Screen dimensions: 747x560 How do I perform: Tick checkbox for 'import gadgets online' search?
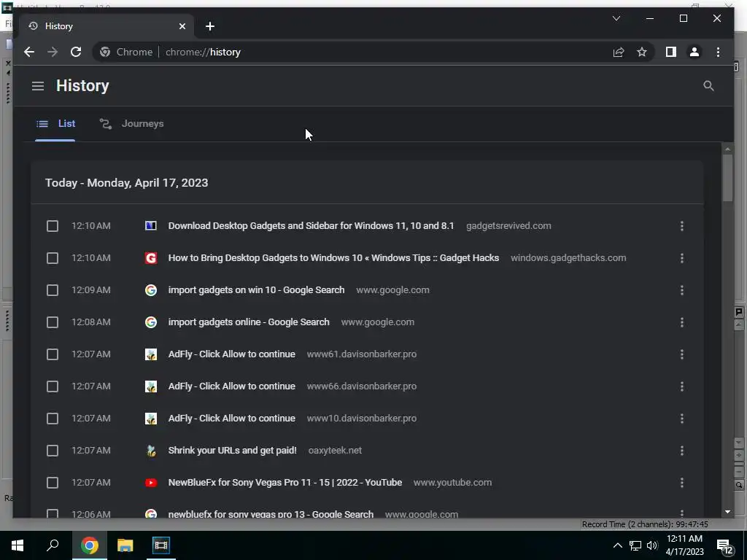click(x=53, y=322)
